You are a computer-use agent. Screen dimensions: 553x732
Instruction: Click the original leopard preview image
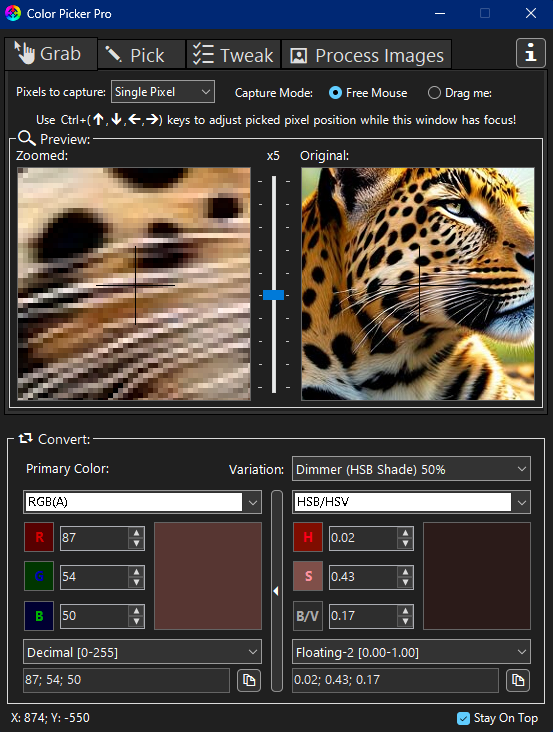pyautogui.click(x=418, y=284)
